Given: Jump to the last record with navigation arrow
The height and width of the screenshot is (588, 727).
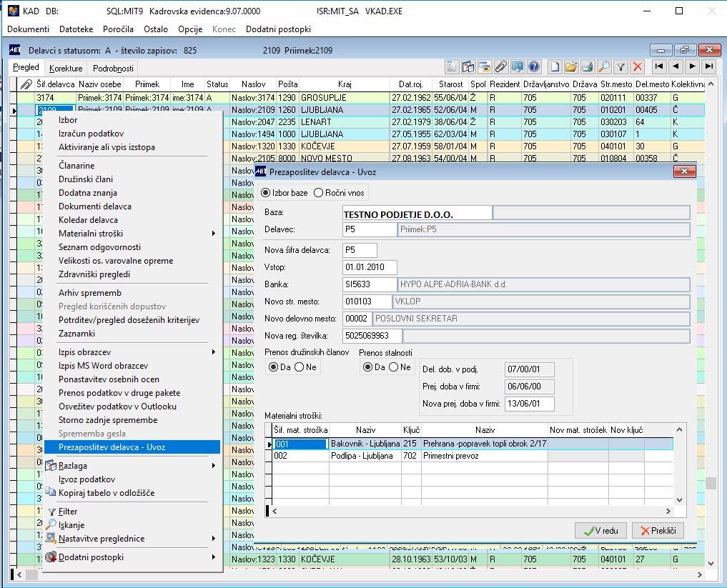Looking at the screenshot, I should click(x=709, y=66).
